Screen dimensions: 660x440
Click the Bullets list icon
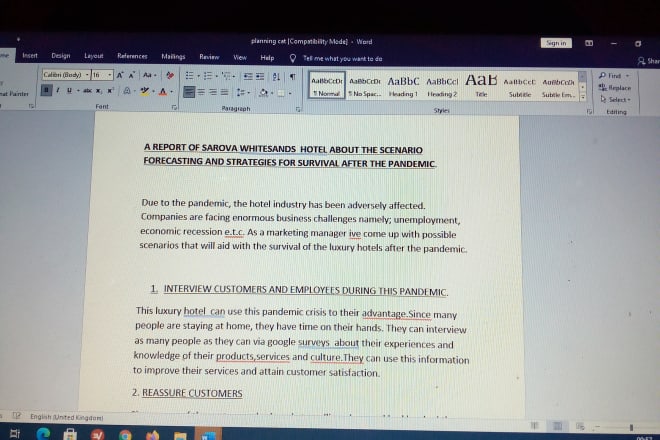pyautogui.click(x=189, y=75)
